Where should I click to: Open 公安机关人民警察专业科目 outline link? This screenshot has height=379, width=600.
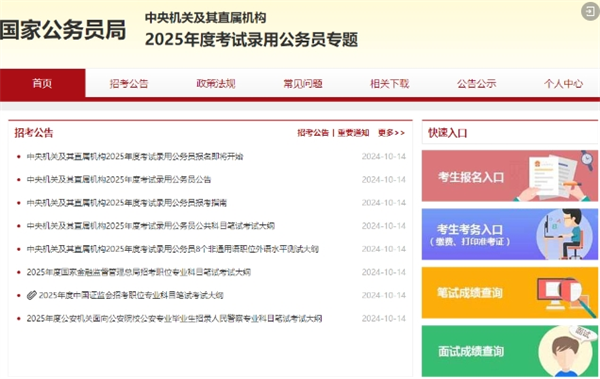pyautogui.click(x=174, y=319)
